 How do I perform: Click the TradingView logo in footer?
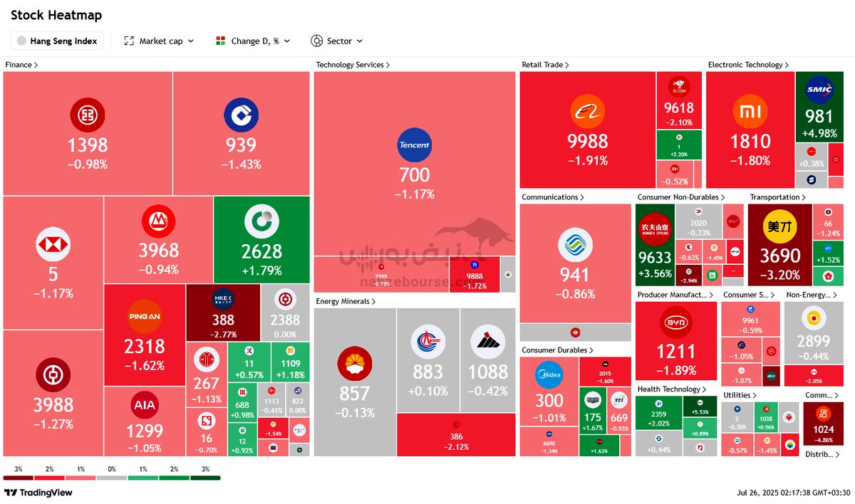38,493
